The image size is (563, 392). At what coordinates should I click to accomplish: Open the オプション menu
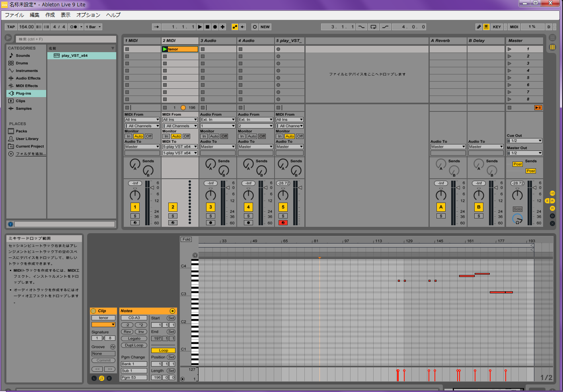point(88,15)
